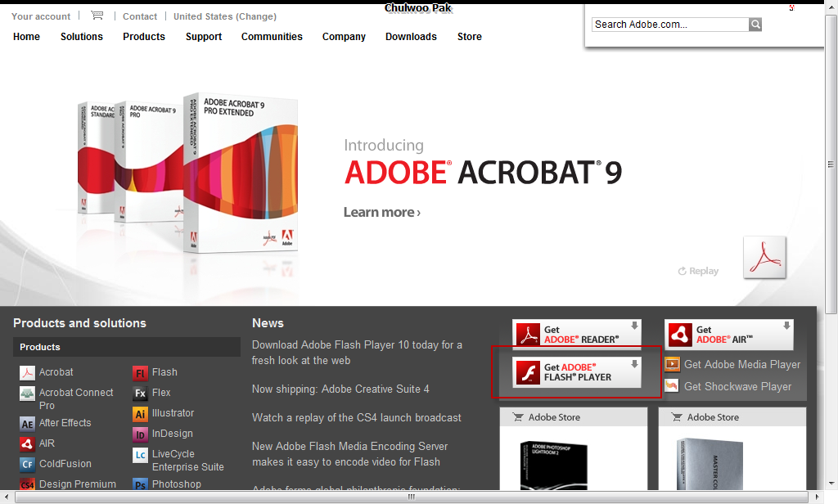The height and width of the screenshot is (504, 838).
Task: Click the Adobe PDF logo icon
Action: point(764,258)
